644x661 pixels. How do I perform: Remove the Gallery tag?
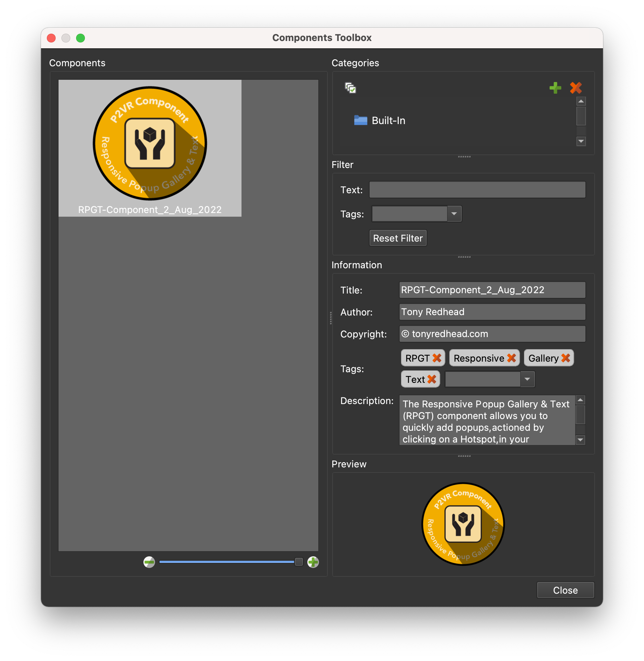coord(566,358)
